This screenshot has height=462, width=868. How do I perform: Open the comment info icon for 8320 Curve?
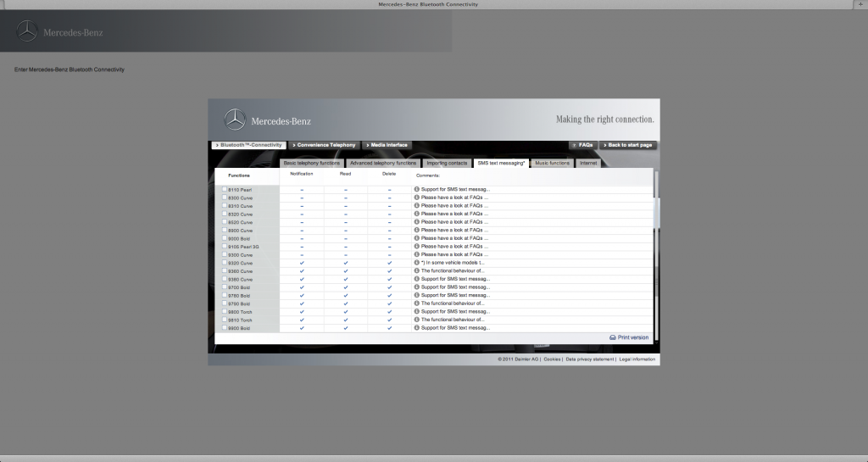tap(417, 214)
